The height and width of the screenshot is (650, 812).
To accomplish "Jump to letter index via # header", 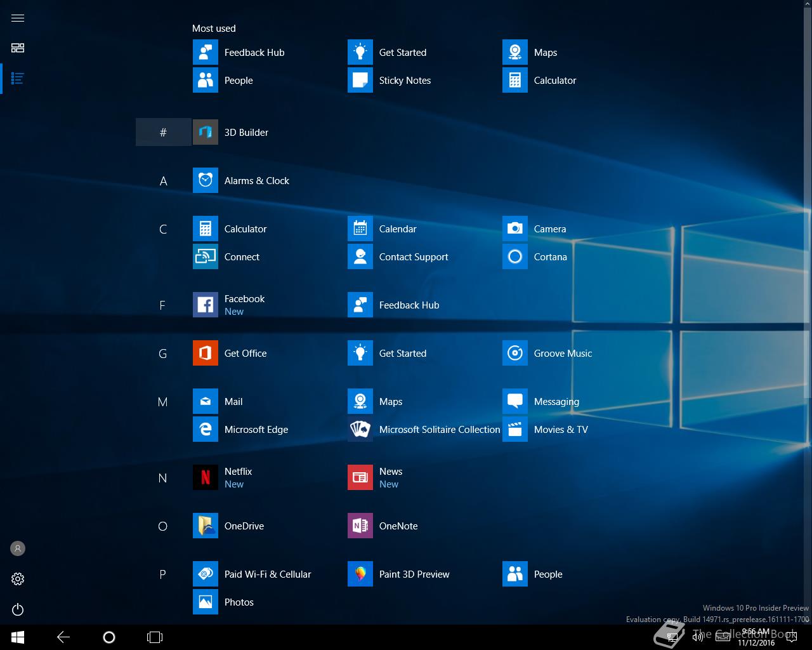I will (163, 132).
